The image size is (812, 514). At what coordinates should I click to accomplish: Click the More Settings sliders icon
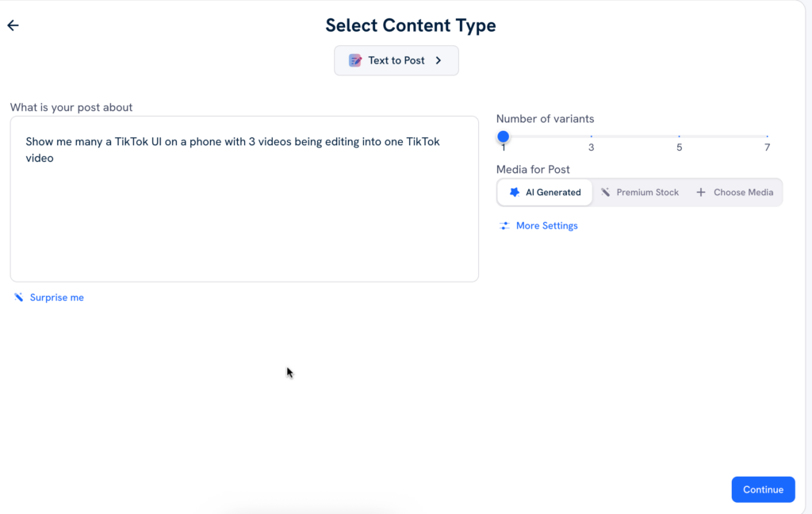(x=504, y=226)
